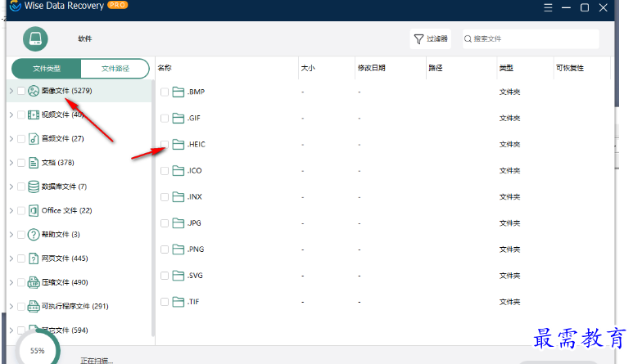Open the filter button

[x=431, y=39]
